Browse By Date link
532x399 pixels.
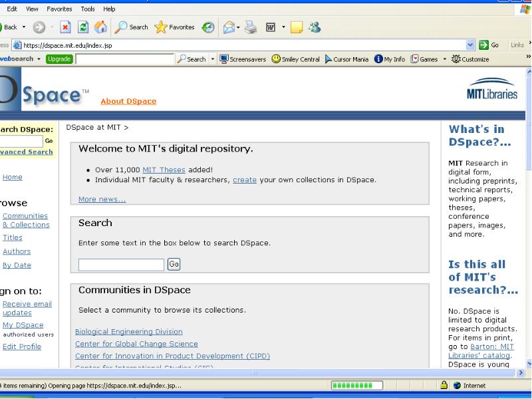click(x=17, y=265)
